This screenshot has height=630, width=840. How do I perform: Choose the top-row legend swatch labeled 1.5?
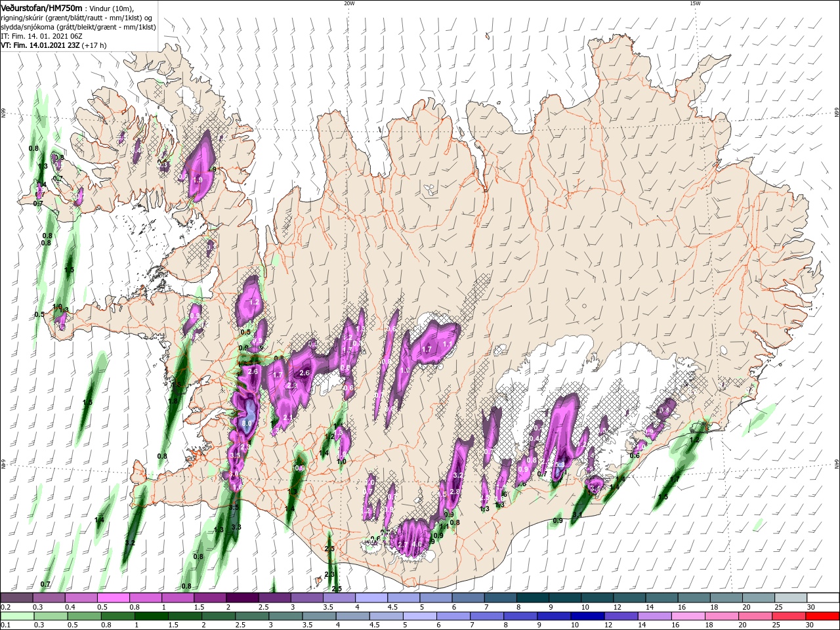(210, 598)
